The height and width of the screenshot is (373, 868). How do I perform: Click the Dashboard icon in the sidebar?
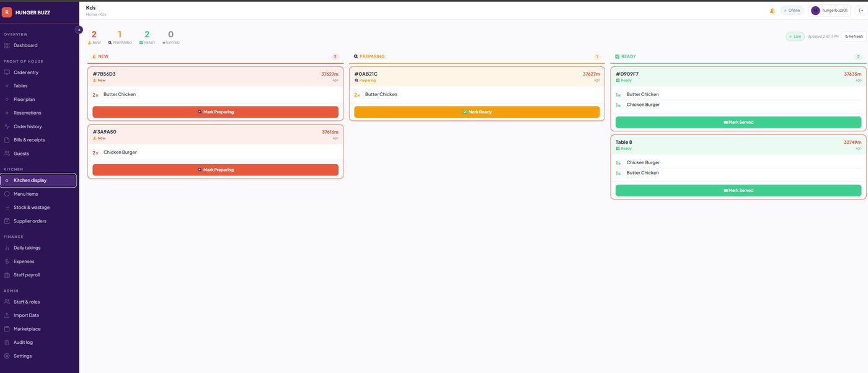(7, 45)
